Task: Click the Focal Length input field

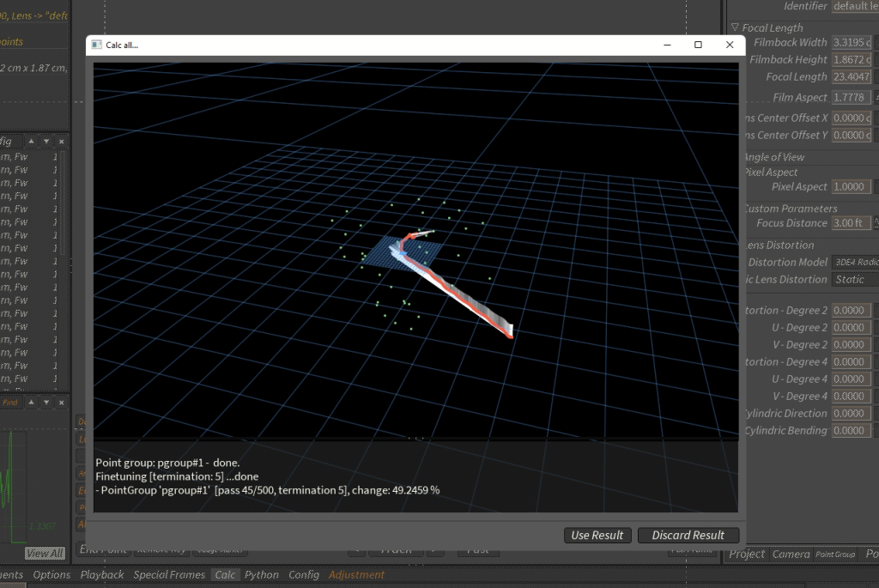Action: click(x=851, y=76)
